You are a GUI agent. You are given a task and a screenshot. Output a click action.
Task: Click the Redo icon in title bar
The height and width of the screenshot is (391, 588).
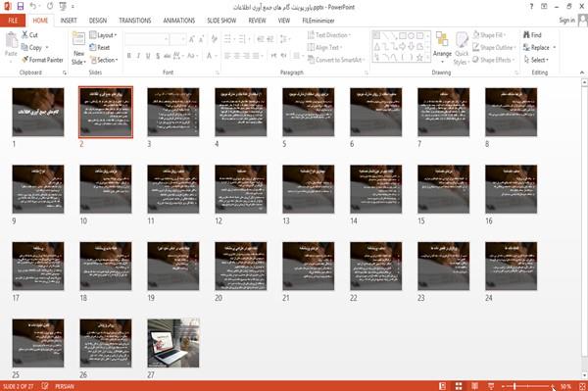50,7
